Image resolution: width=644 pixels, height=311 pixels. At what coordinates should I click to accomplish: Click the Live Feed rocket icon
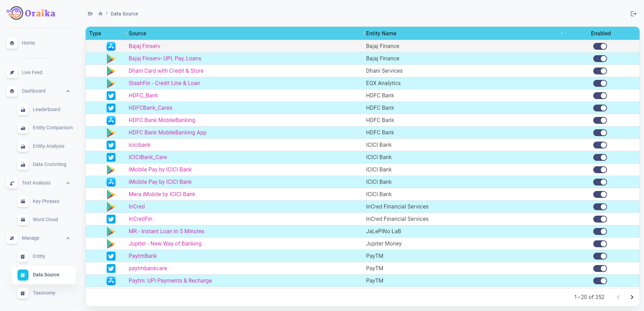[x=12, y=73]
